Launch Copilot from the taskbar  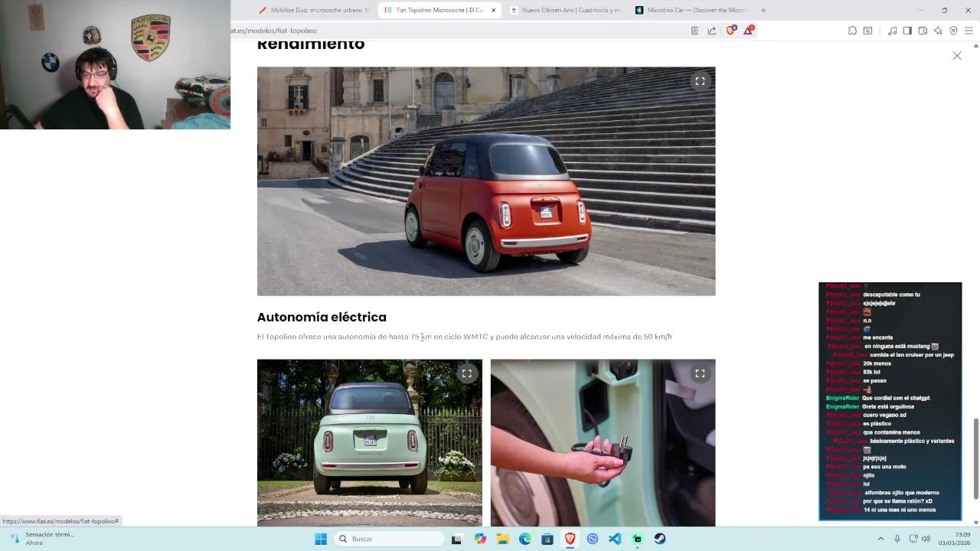point(480,539)
